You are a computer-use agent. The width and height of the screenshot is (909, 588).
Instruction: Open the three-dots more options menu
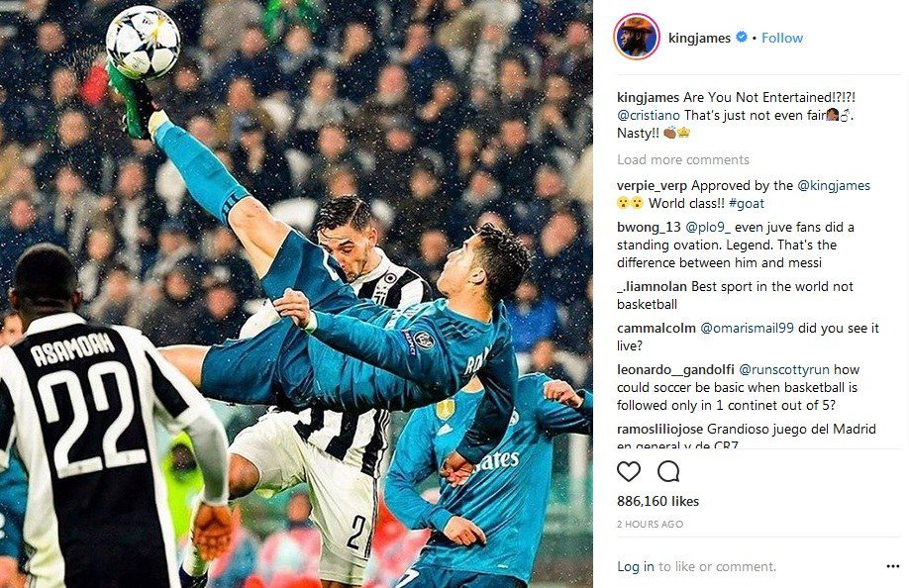pyautogui.click(x=893, y=566)
